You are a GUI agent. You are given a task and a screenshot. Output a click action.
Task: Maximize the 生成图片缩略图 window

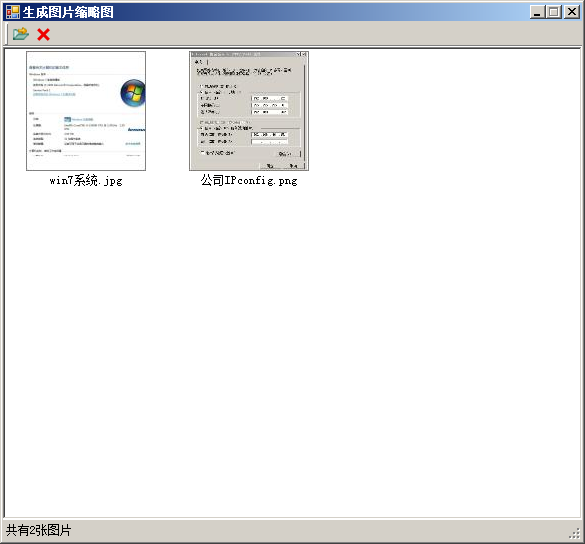(x=554, y=12)
